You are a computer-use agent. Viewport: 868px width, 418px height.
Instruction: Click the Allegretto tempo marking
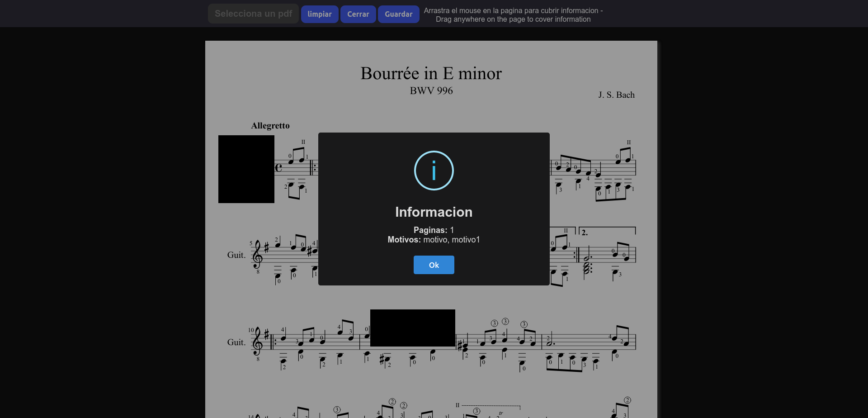click(x=270, y=126)
